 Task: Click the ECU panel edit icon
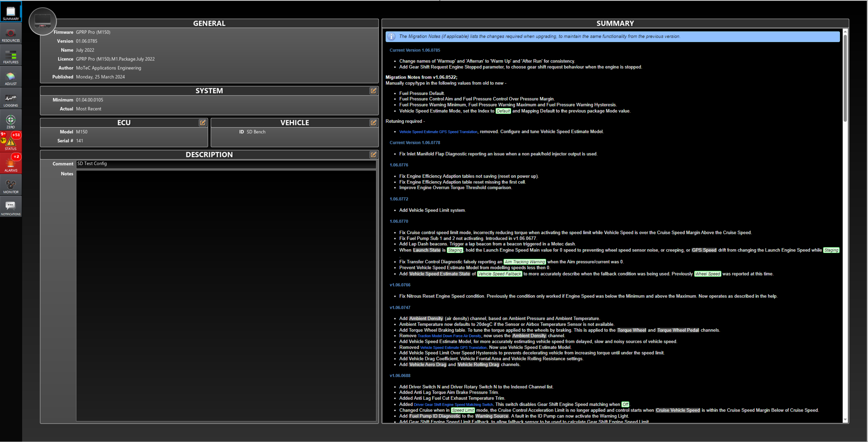coord(203,123)
